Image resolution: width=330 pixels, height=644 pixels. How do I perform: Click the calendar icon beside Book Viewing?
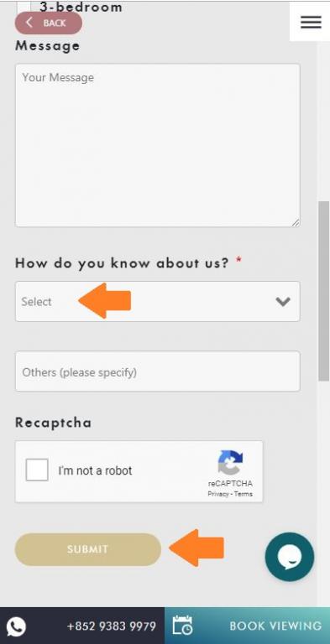(182, 626)
